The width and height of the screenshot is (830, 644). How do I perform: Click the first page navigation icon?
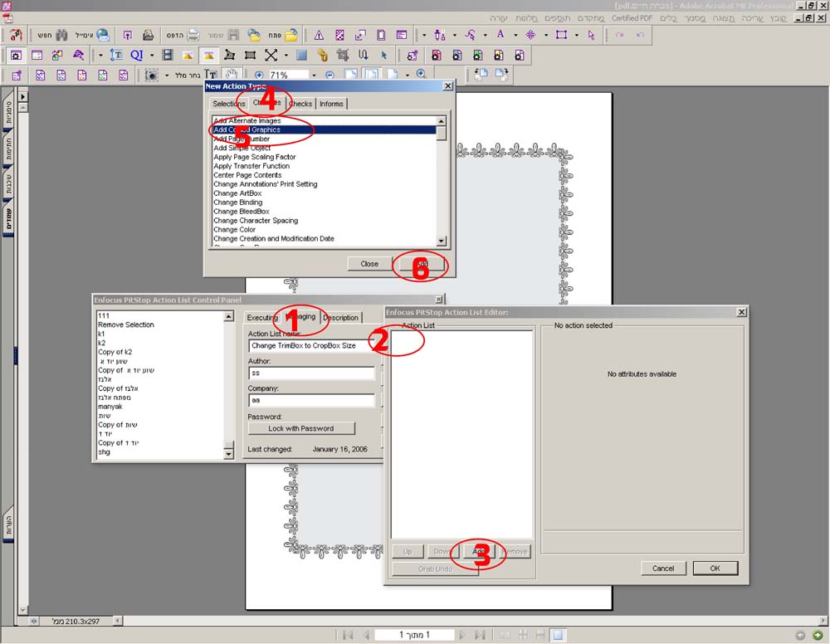(x=348, y=635)
